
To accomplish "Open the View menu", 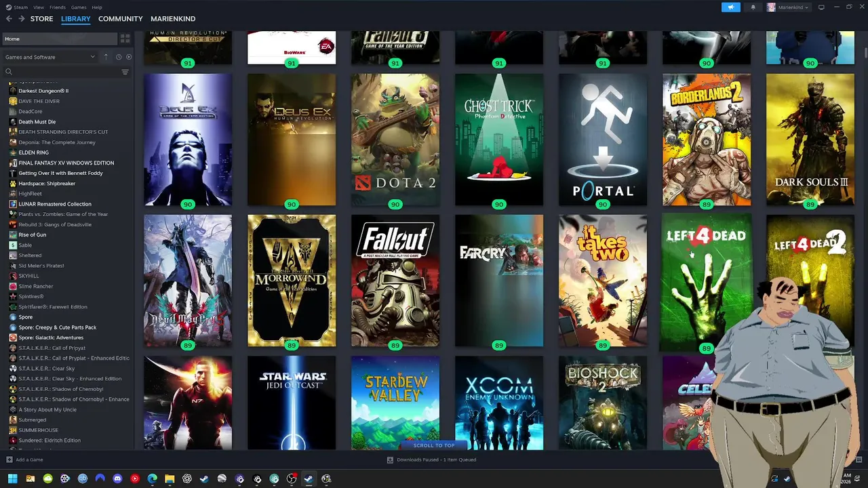I will coord(39,7).
